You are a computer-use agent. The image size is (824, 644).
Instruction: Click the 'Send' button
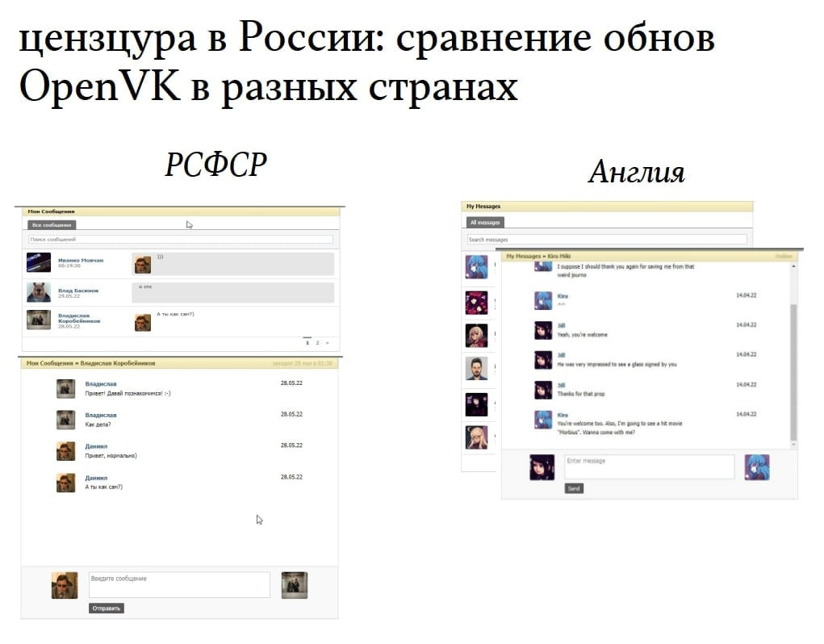(573, 488)
